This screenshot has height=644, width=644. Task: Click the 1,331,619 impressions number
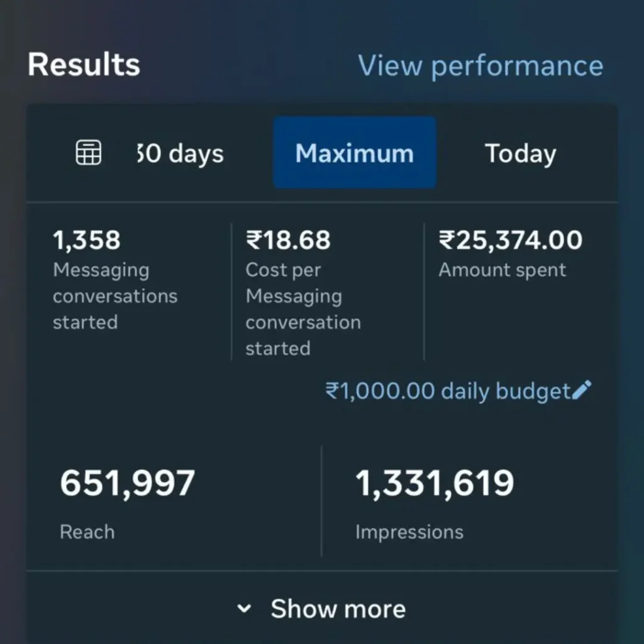pyautogui.click(x=435, y=484)
